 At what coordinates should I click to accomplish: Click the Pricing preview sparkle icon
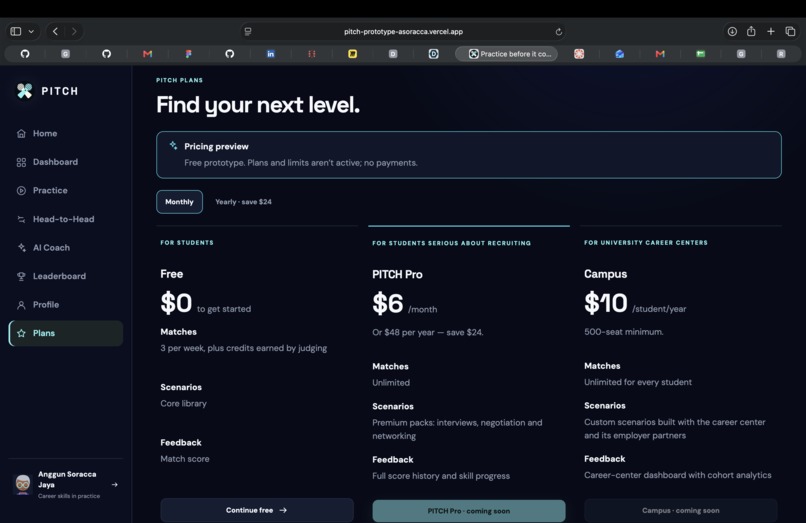click(x=173, y=146)
